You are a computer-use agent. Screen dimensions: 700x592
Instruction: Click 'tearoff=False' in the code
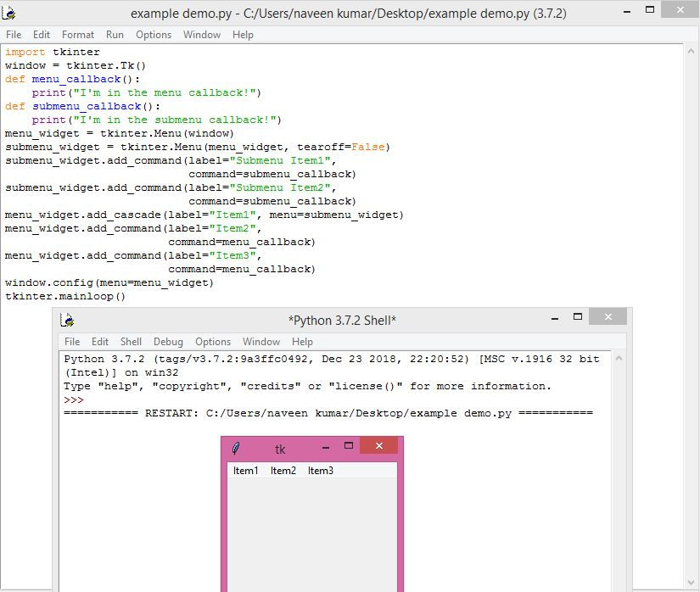341,147
